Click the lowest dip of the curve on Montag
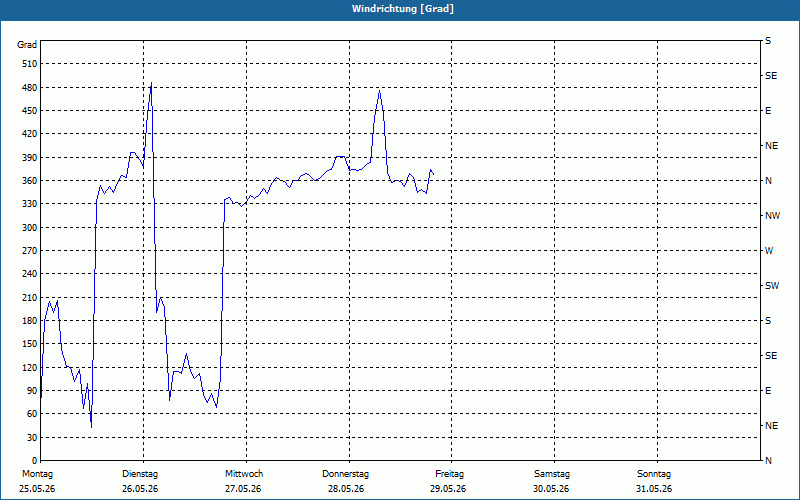This screenshot has width=800, height=500. (x=91, y=427)
